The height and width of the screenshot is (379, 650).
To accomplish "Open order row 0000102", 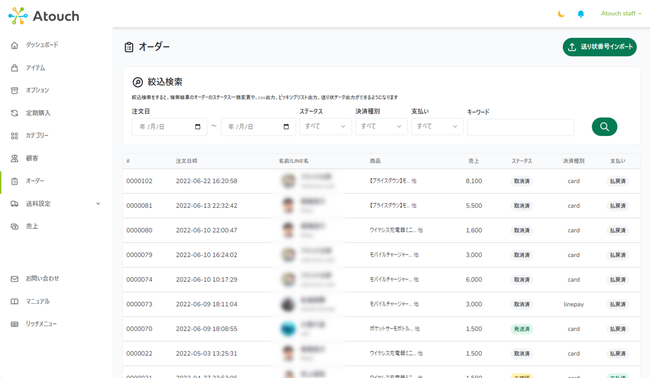I will point(381,181).
